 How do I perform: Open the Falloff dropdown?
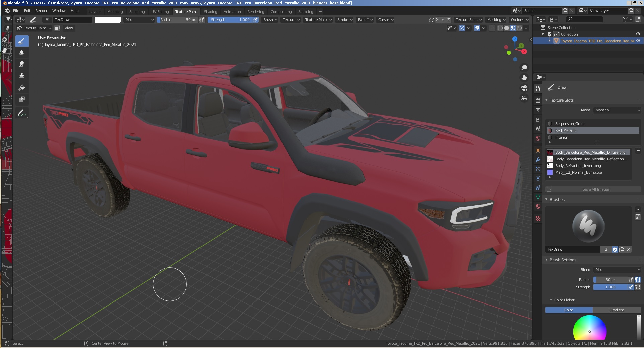tap(365, 20)
